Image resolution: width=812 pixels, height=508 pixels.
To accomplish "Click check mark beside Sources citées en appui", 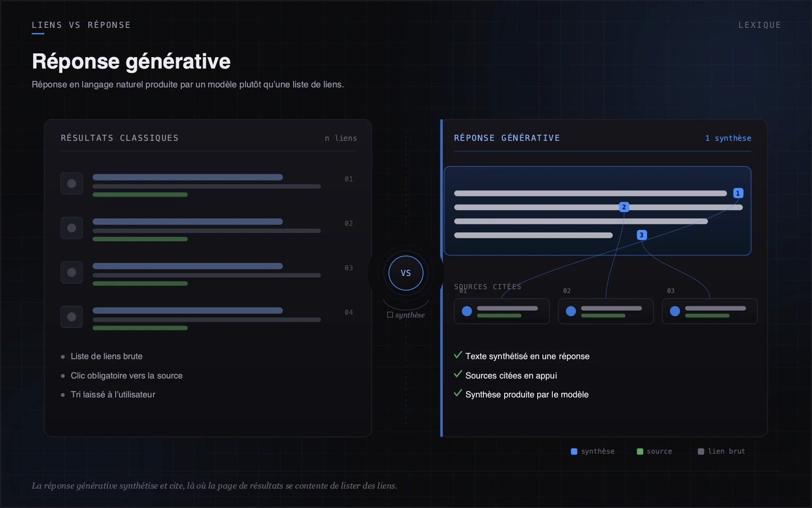I will pos(457,374).
